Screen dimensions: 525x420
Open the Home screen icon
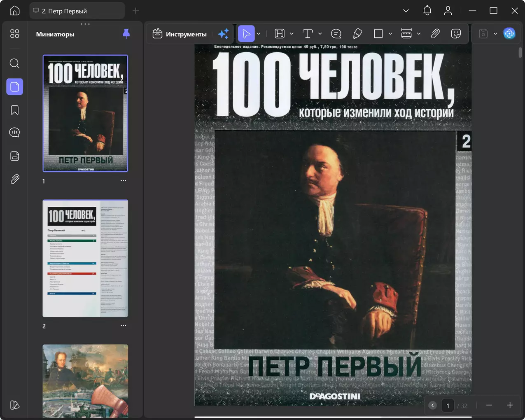pos(14,11)
